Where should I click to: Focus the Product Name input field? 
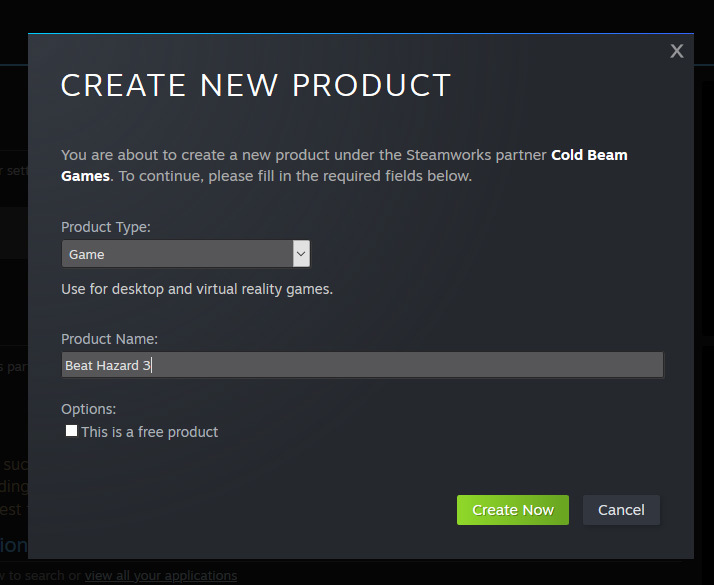pos(400,365)
